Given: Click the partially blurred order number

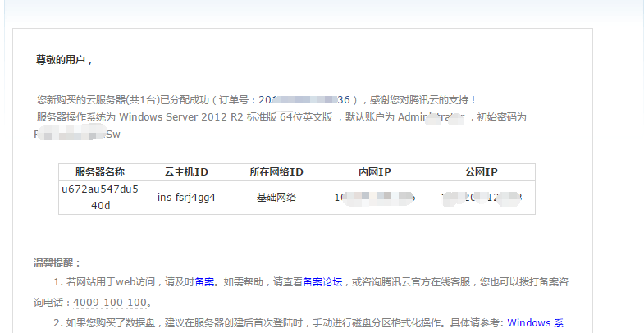Looking at the screenshot, I should 304,100.
